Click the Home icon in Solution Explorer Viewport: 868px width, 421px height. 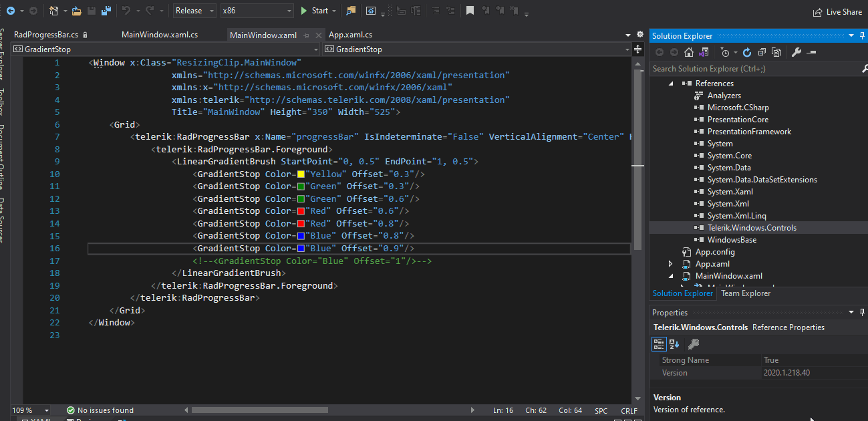coord(690,52)
